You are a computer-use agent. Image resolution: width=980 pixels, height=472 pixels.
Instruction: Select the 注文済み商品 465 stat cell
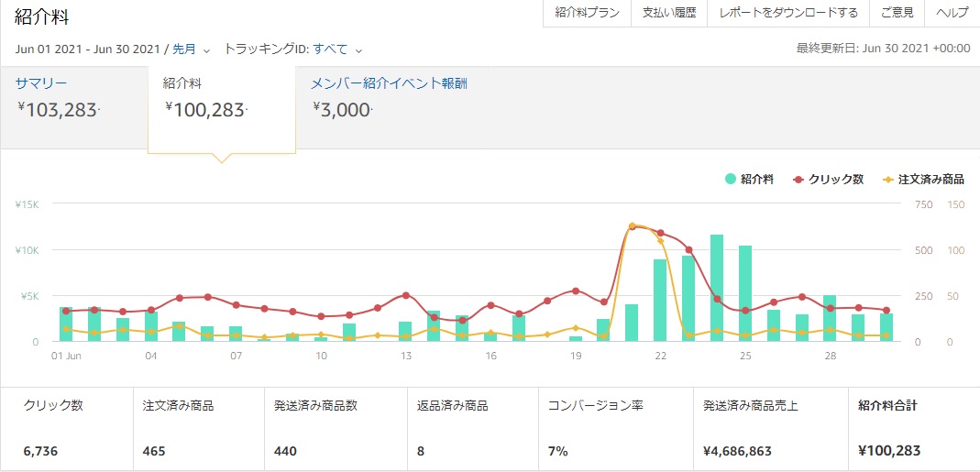point(196,428)
